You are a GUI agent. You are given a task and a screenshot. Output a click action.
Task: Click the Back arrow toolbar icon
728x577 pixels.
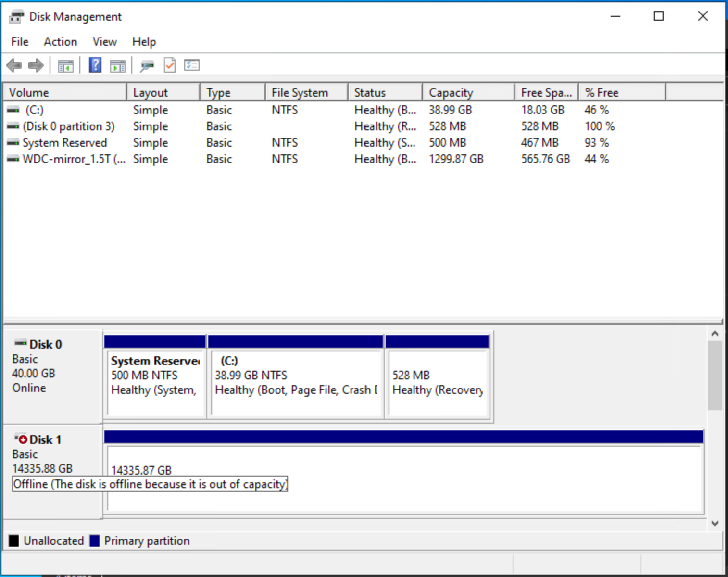(x=14, y=65)
